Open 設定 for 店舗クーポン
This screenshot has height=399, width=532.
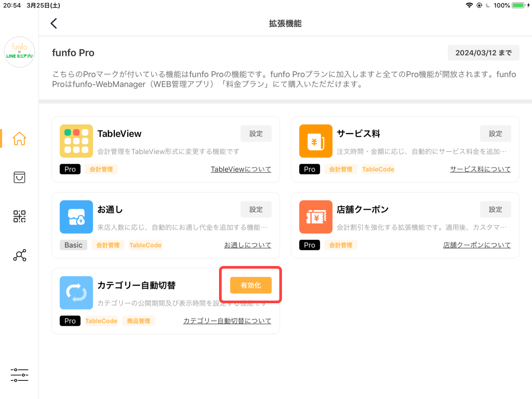coord(496,210)
